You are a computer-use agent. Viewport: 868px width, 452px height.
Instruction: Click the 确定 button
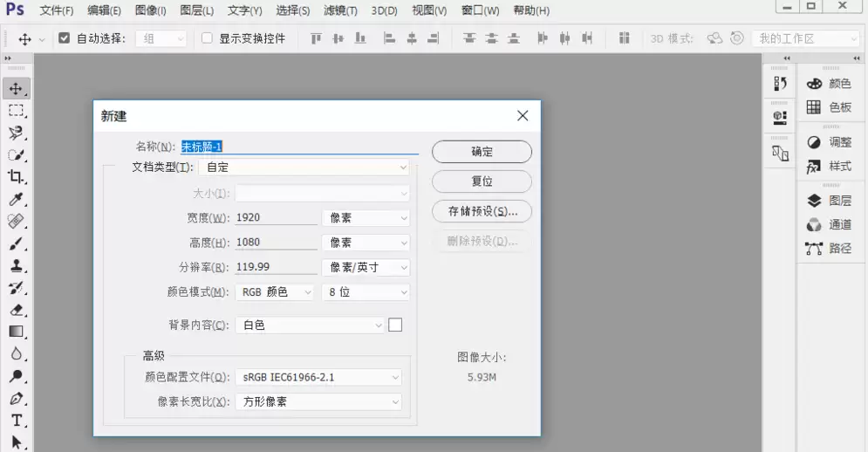pos(482,152)
